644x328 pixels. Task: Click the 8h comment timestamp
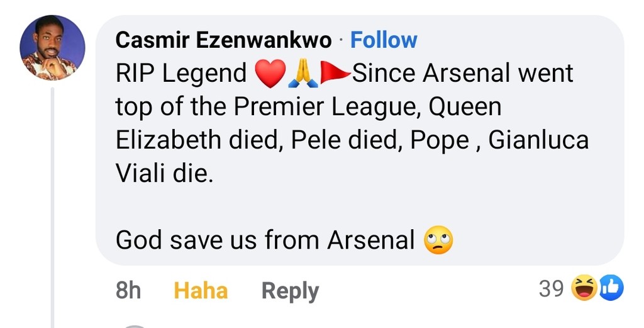(x=128, y=291)
